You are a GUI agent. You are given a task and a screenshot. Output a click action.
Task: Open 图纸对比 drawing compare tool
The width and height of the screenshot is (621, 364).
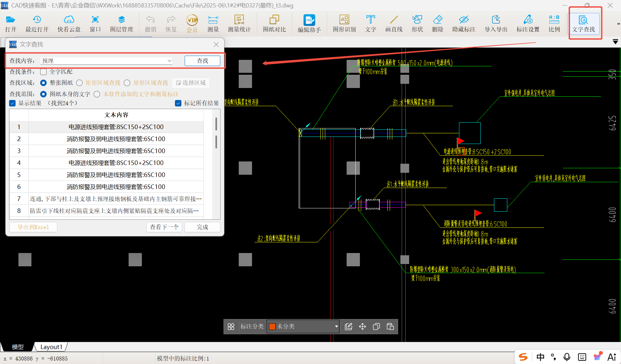(x=274, y=23)
